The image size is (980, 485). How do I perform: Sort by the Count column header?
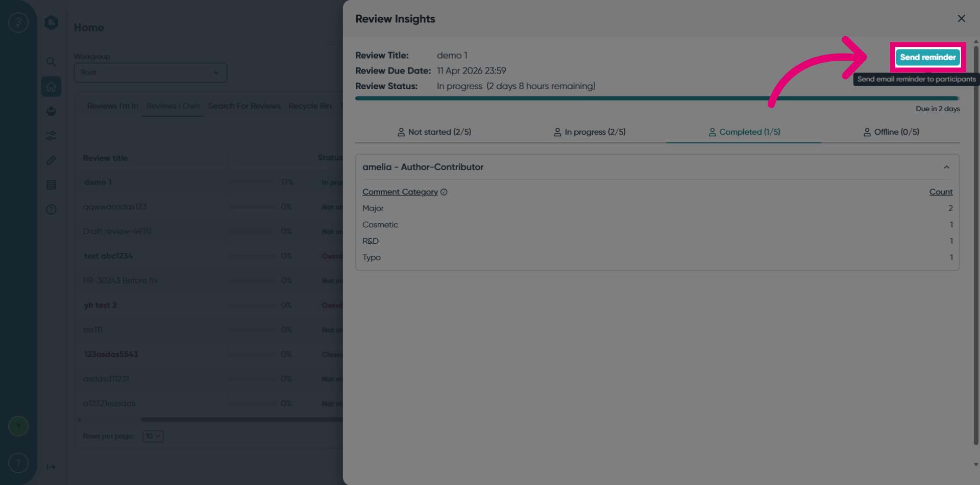coord(941,192)
